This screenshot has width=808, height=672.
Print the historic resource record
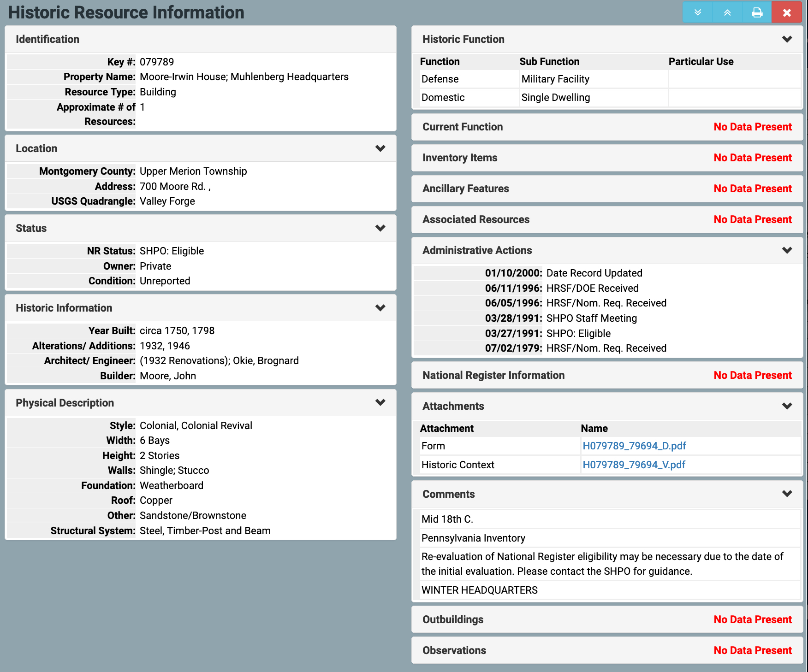757,12
